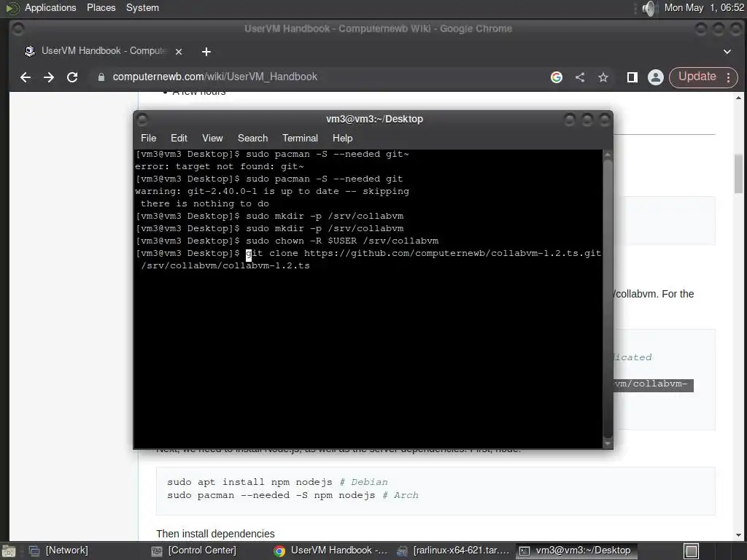
Task: Click the desktop logo icon in top panel
Action: [x=12, y=8]
